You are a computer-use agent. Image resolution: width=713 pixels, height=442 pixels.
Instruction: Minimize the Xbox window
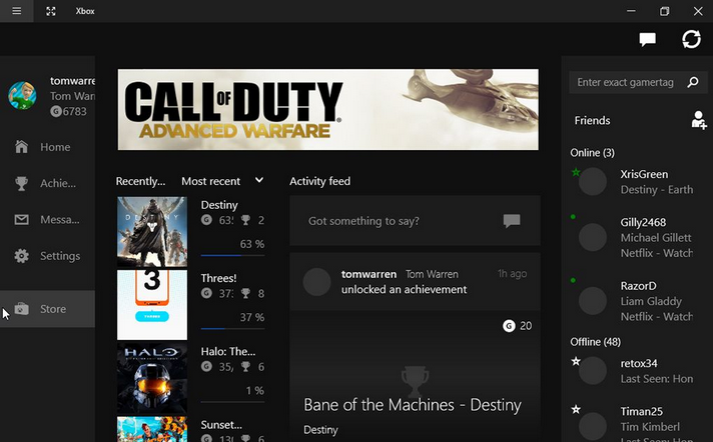(631, 11)
